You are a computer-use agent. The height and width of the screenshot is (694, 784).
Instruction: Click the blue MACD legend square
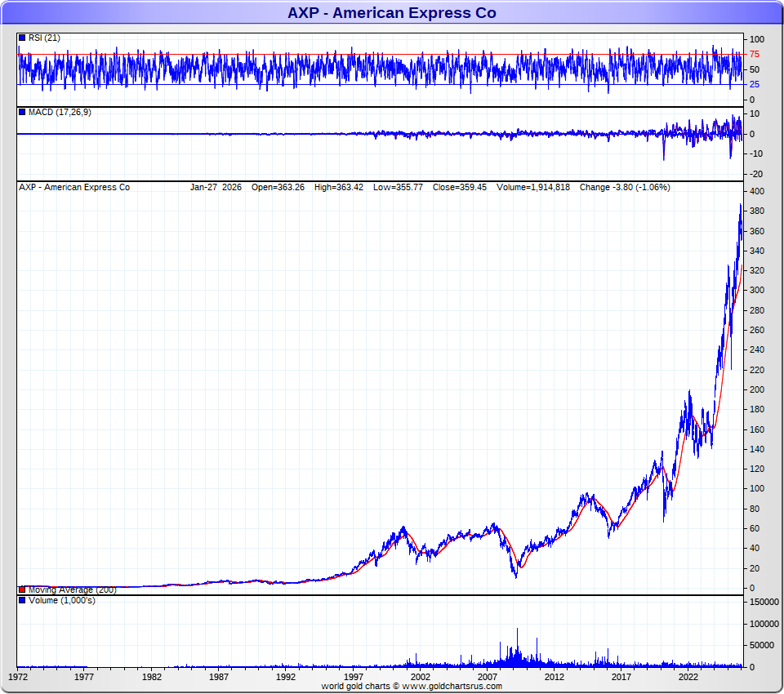22,112
